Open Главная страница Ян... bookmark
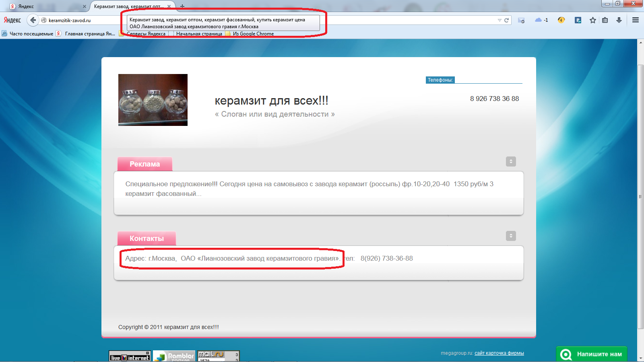The height and width of the screenshot is (362, 644). click(86, 34)
